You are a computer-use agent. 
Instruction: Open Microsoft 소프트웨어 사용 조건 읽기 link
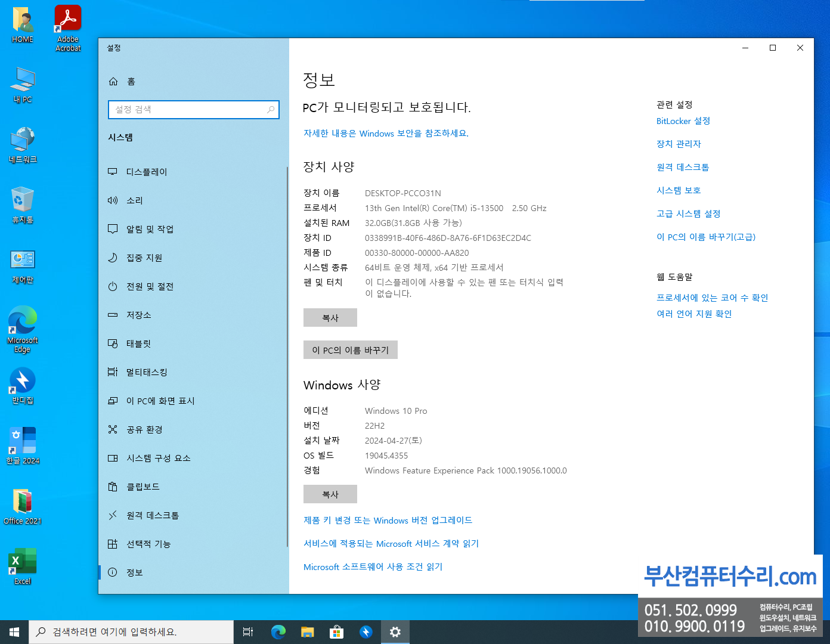coord(373,567)
